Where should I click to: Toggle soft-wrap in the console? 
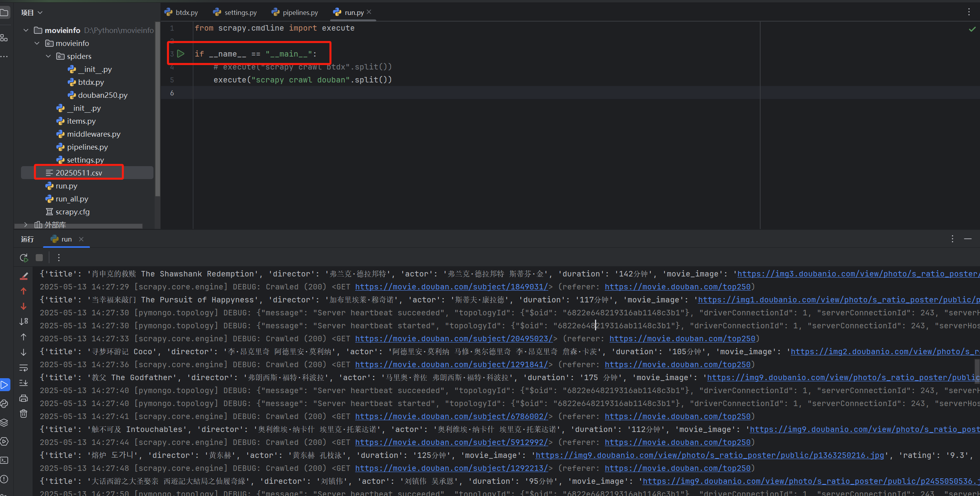tap(24, 368)
